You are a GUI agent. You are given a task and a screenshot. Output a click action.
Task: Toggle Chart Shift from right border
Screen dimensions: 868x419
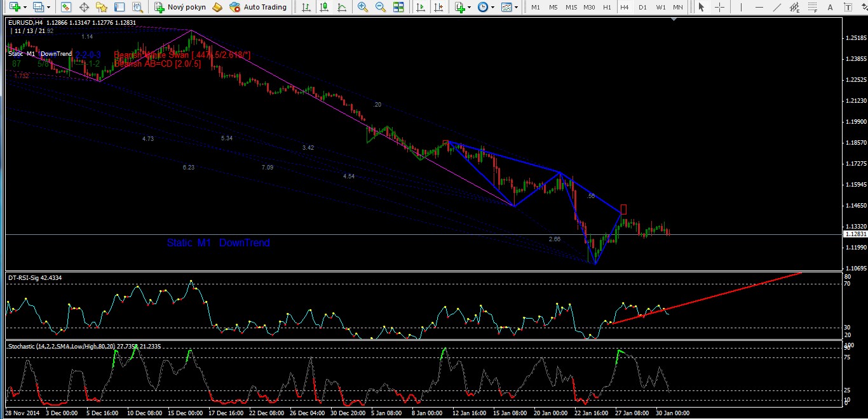[438, 7]
